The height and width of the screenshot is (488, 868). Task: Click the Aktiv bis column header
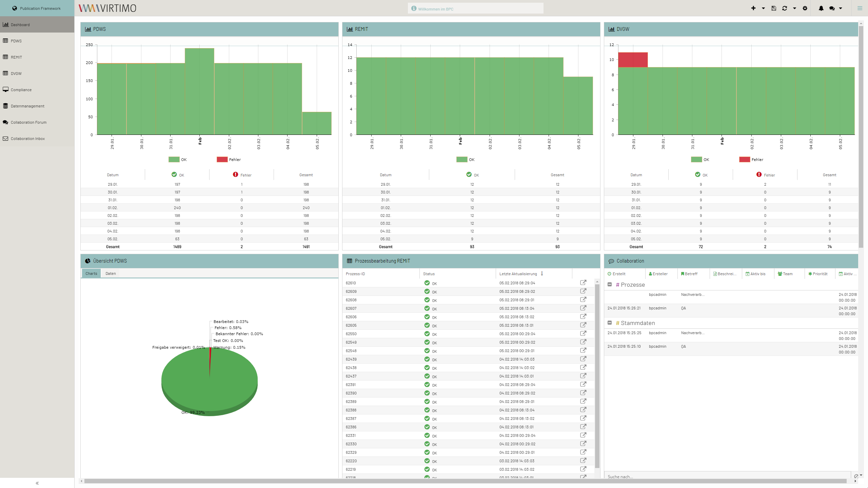(757, 273)
